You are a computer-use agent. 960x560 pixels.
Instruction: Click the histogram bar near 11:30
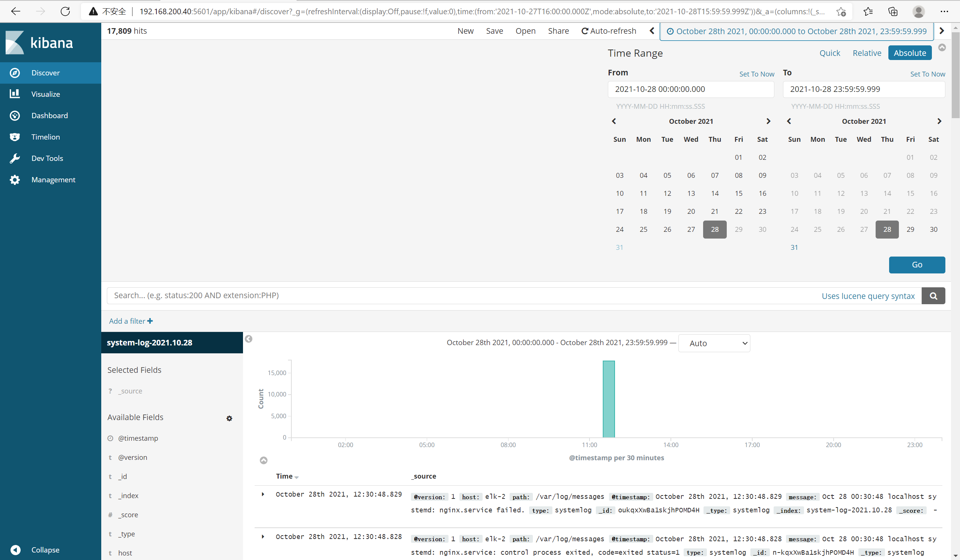pos(608,398)
